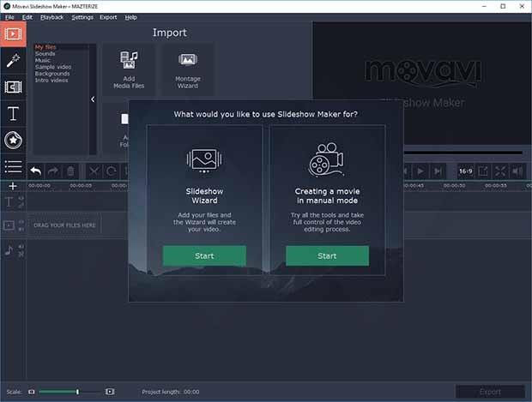Open the More tools list icon
This screenshot has width=532, height=402.
[x=13, y=166]
